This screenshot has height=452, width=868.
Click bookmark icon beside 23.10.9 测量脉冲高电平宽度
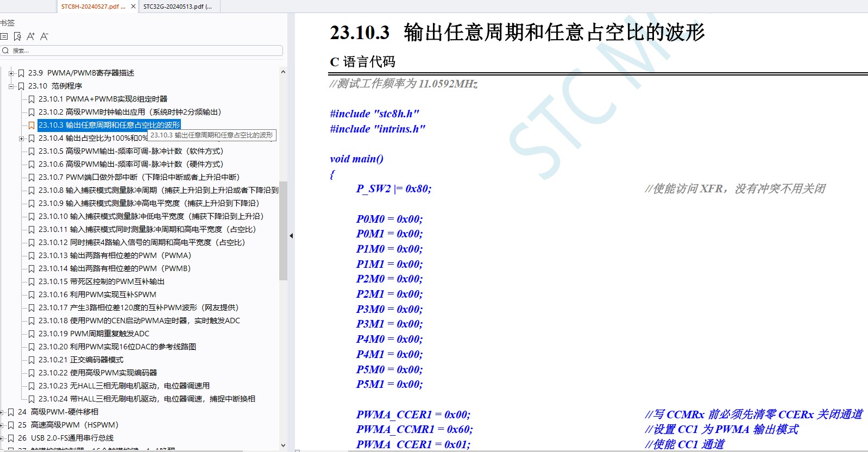pyautogui.click(x=32, y=203)
